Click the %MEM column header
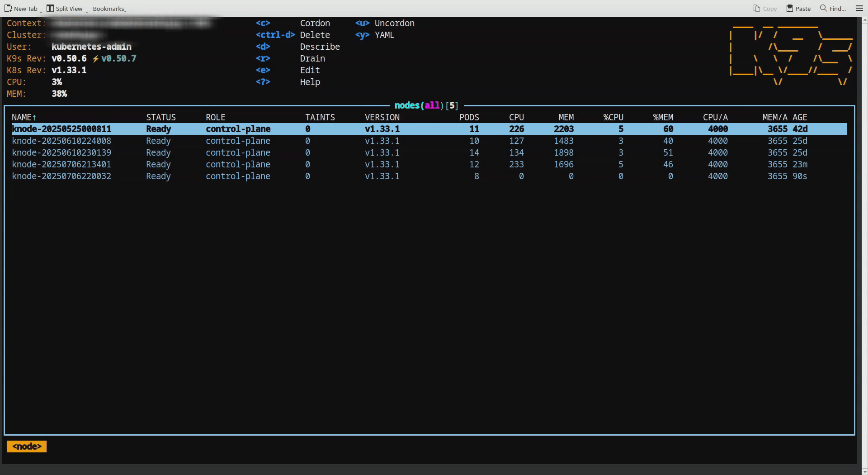Image resolution: width=868 pixels, height=475 pixels. point(663,117)
